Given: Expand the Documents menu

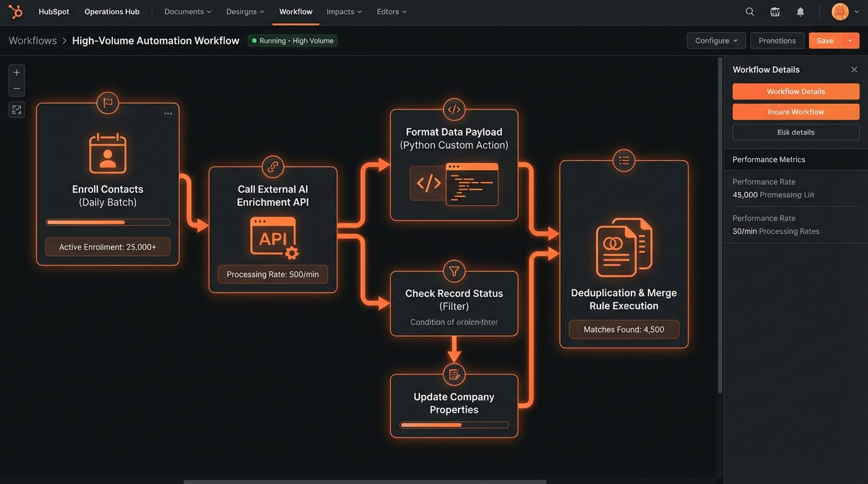Looking at the screenshot, I should coord(188,12).
